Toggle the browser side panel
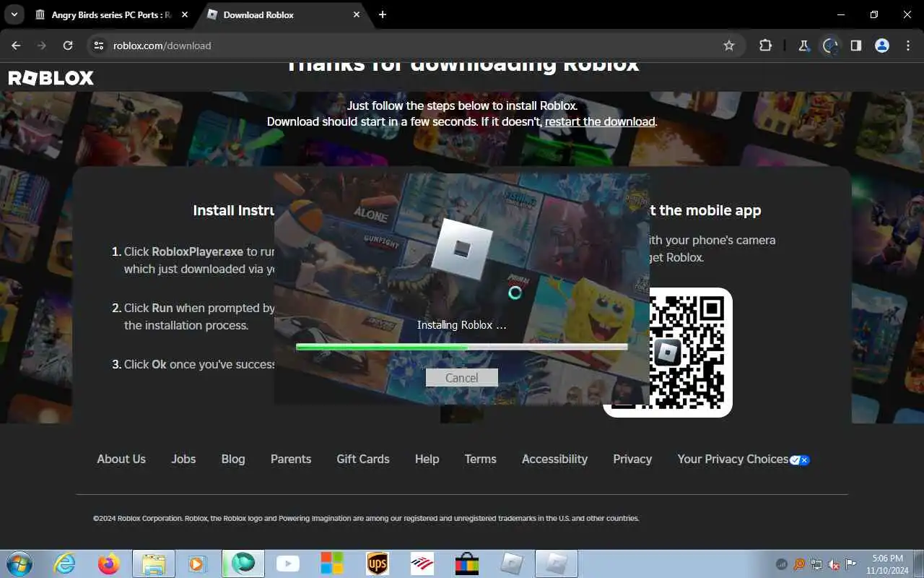The width and height of the screenshot is (924, 578). click(x=855, y=46)
